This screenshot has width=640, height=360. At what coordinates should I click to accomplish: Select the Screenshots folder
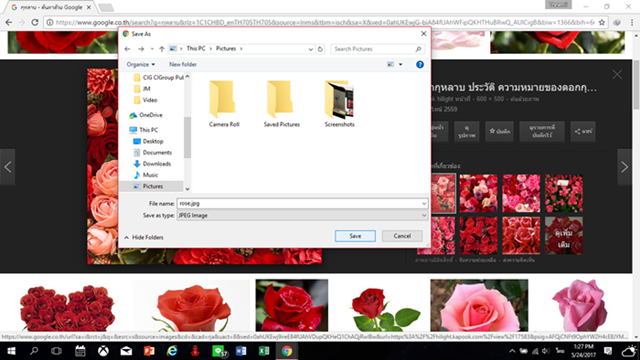(340, 104)
